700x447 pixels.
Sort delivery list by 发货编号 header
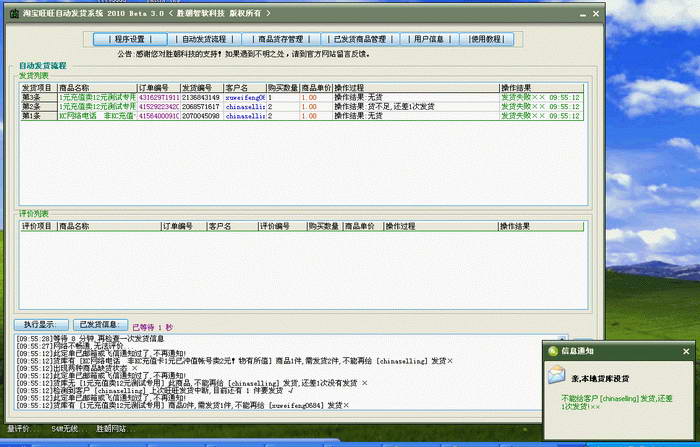(x=202, y=88)
